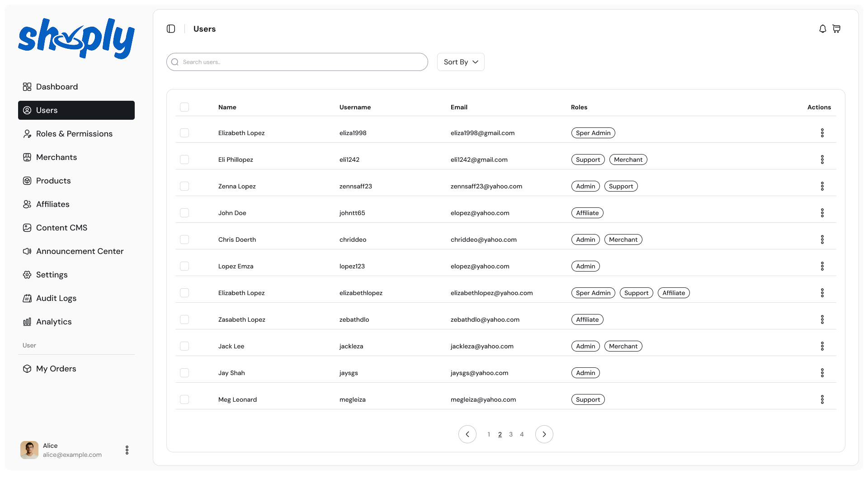This screenshot has height=488, width=868.
Task: Click the Shoply logo
Action: click(x=76, y=38)
